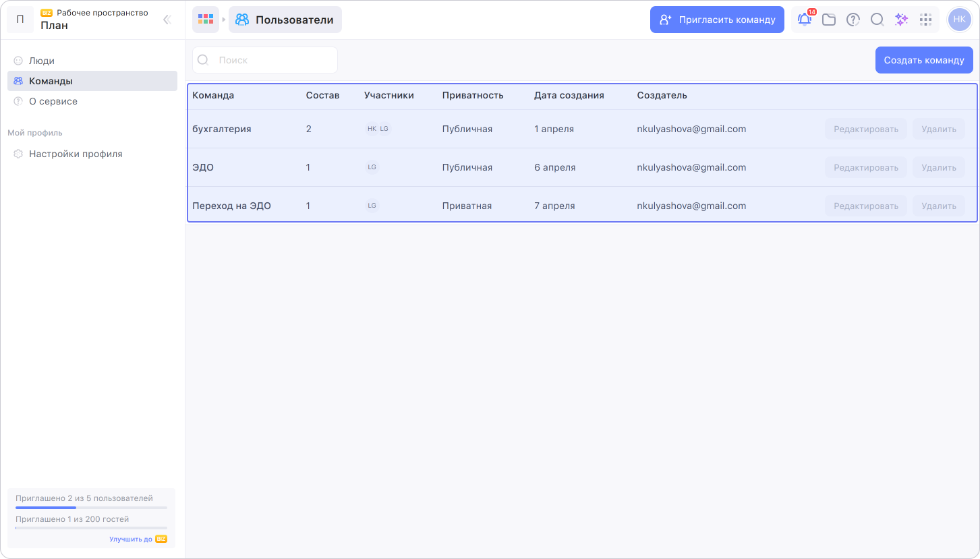
Task: Click Пригласить команду button
Action: (717, 20)
